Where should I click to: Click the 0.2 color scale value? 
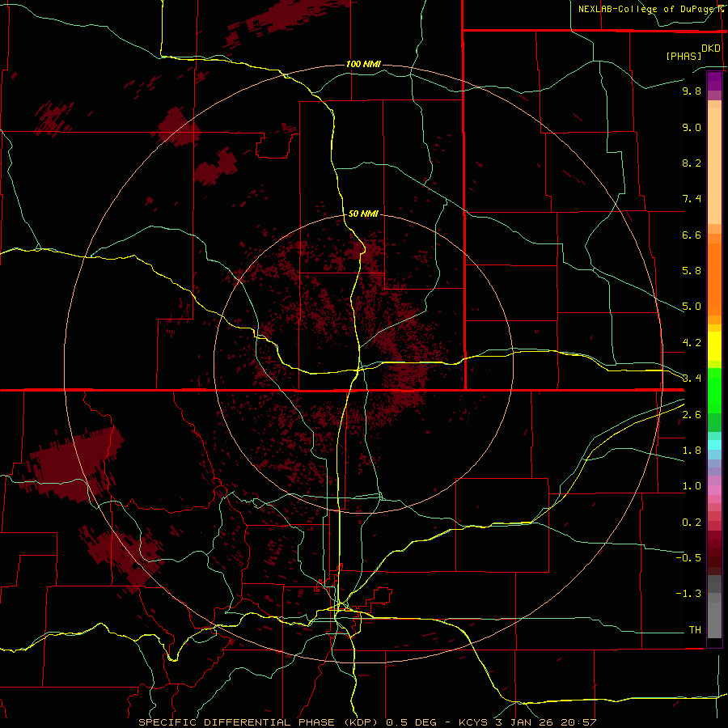point(692,523)
